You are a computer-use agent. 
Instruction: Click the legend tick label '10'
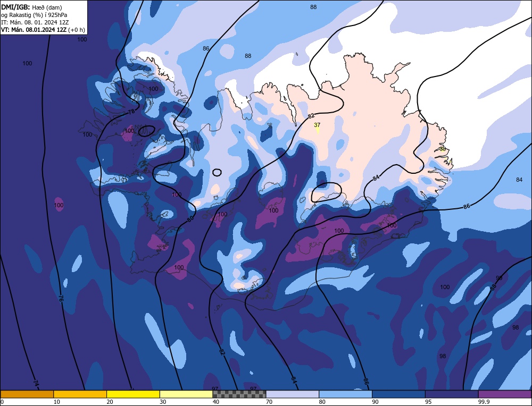click(x=56, y=402)
